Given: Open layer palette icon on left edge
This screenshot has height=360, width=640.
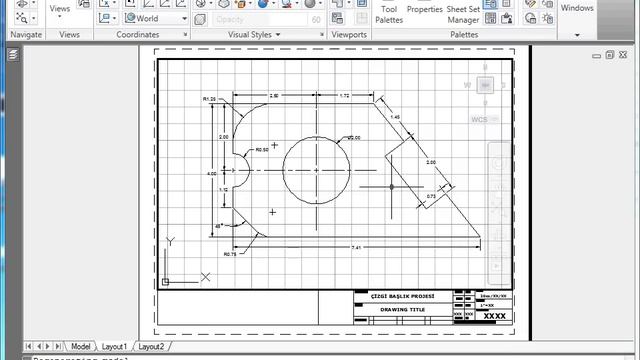Looking at the screenshot, I should click(13, 55).
